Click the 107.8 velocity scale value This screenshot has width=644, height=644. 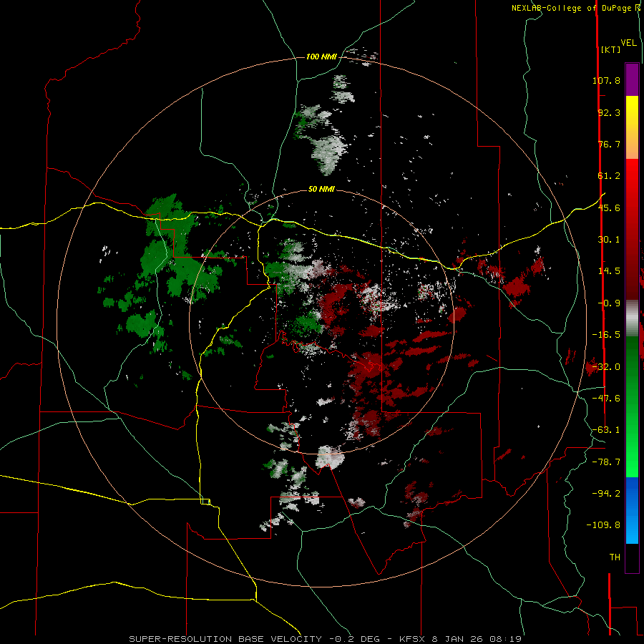coord(606,80)
